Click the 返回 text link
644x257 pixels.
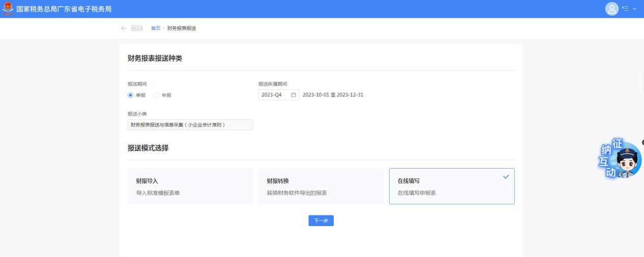(137, 28)
